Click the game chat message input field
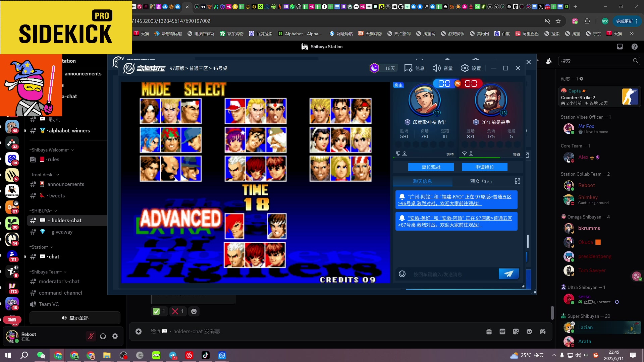This screenshot has width=644, height=362. tap(453, 274)
